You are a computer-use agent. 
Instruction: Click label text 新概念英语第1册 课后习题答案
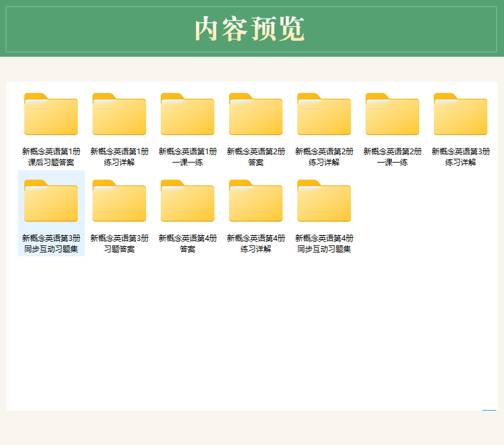pyautogui.click(x=51, y=157)
